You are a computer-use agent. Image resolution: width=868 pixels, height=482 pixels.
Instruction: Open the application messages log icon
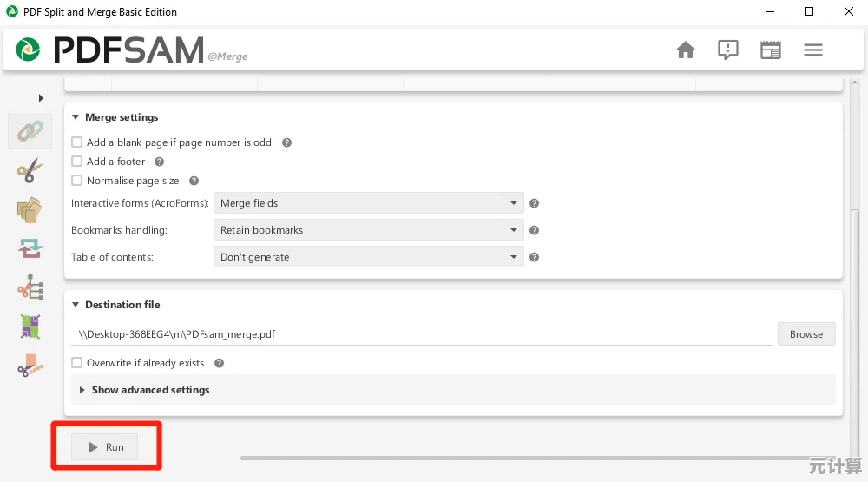(727, 50)
